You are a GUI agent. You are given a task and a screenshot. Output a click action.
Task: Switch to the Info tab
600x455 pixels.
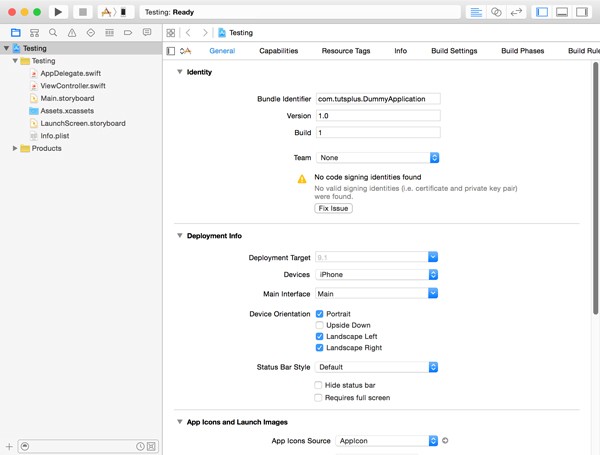401,51
